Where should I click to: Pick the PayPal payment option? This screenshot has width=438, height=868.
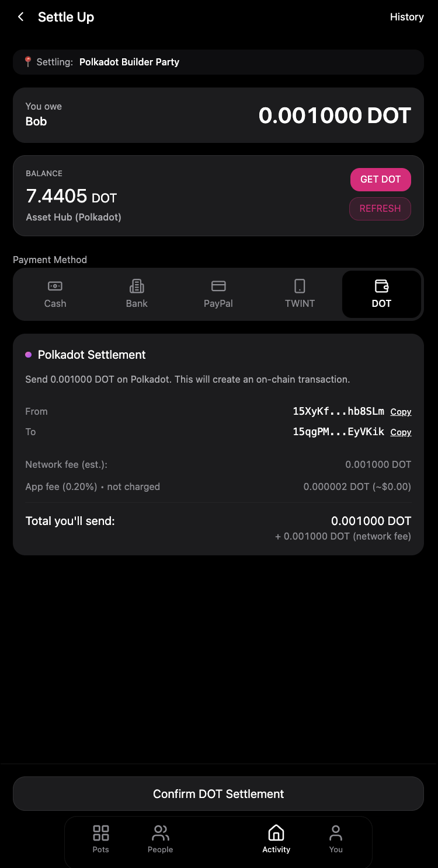pos(218,295)
